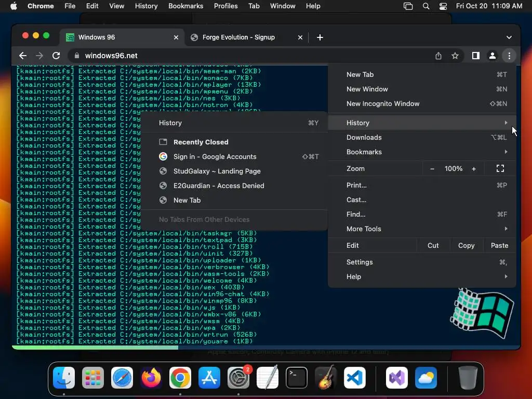Open the File menu in menu bar
This screenshot has width=532, height=399.
(x=70, y=6)
